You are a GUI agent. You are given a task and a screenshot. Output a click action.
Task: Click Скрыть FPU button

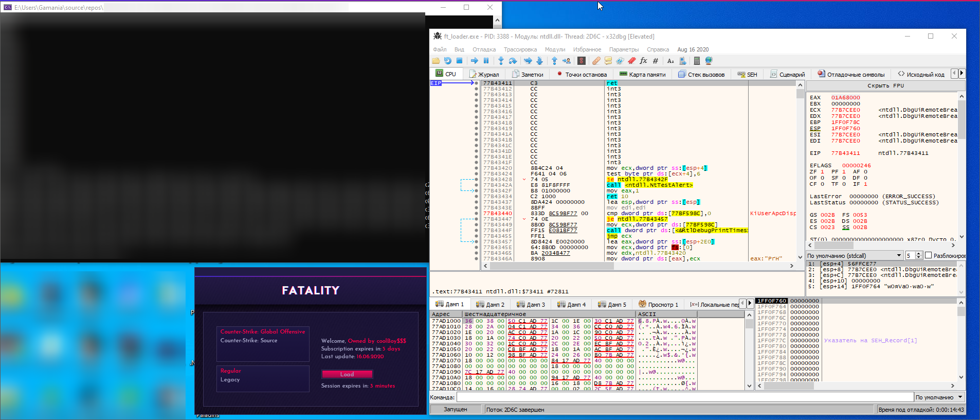click(x=885, y=86)
